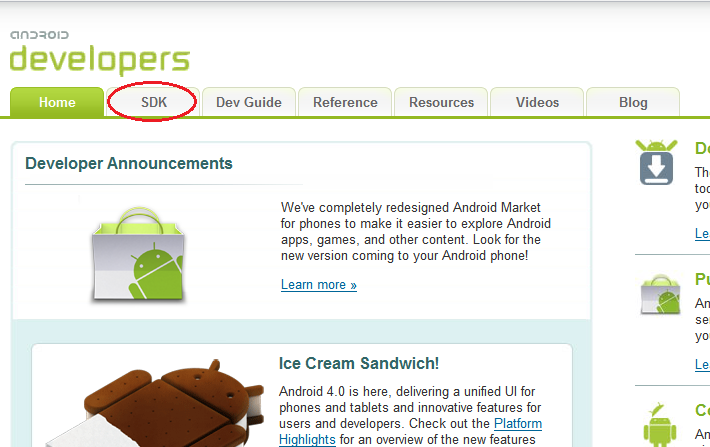Open the Reference tab
The height and width of the screenshot is (447, 710).
(x=345, y=102)
